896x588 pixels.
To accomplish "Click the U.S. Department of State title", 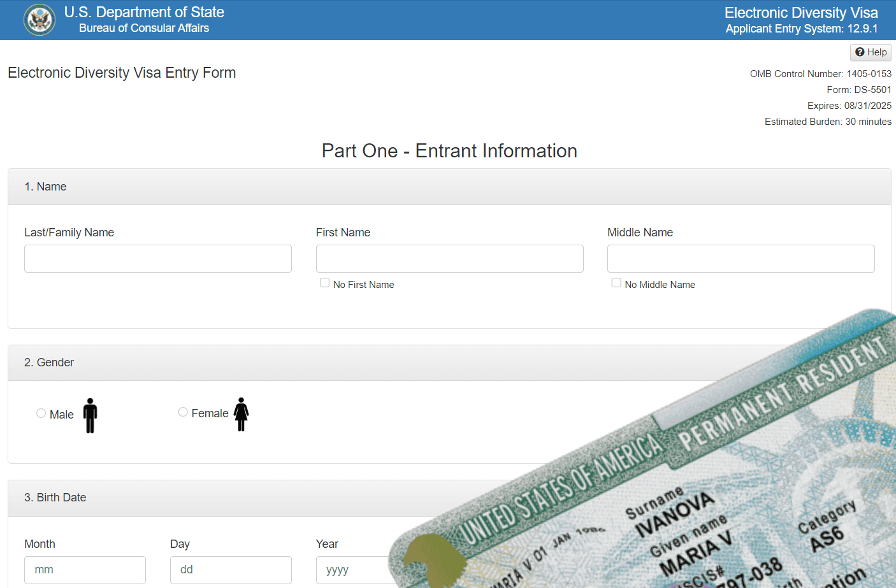I will (x=144, y=12).
